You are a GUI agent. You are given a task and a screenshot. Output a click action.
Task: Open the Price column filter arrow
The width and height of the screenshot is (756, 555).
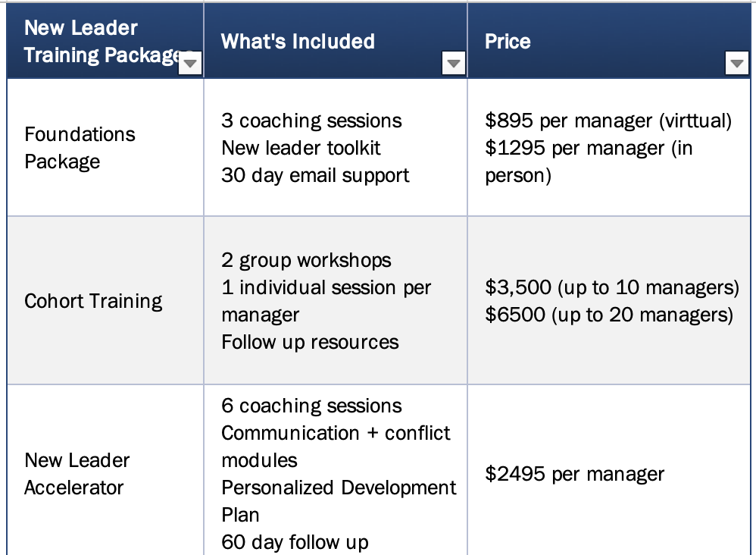(737, 63)
